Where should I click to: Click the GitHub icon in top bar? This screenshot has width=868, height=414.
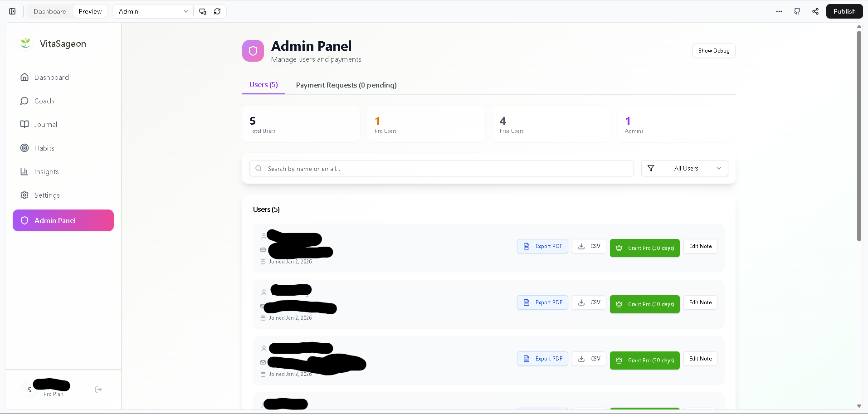(797, 11)
